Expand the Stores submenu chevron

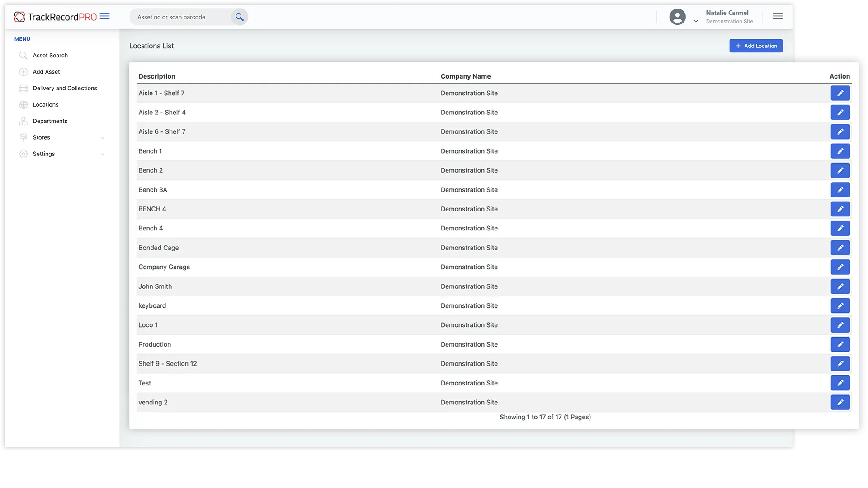tap(103, 138)
